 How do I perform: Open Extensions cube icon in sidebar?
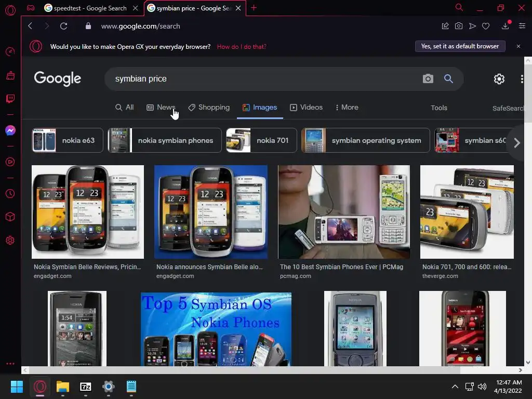(x=10, y=217)
